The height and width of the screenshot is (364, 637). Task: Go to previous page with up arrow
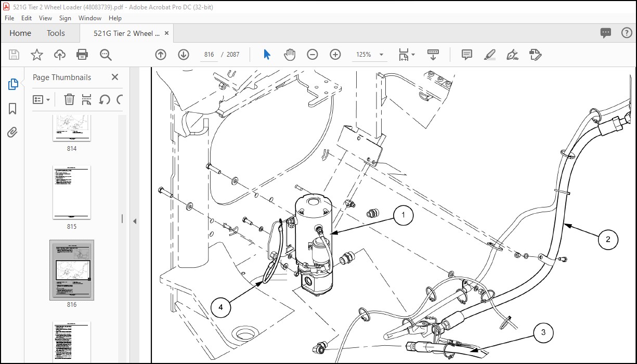coord(161,55)
